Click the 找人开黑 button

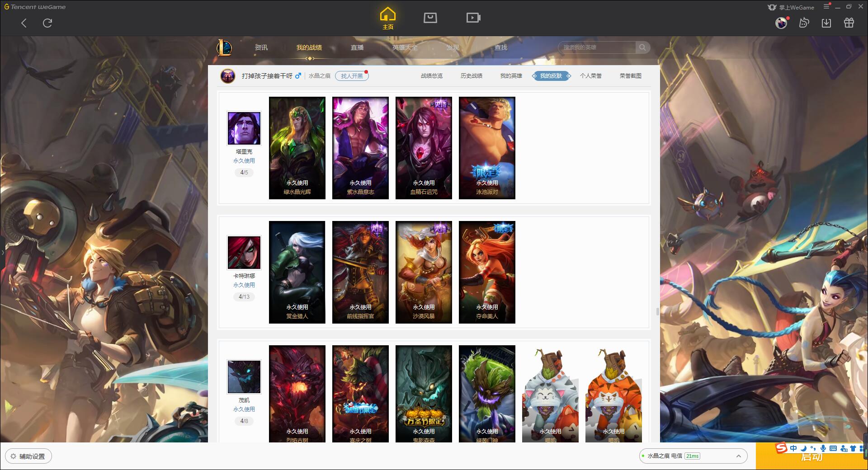(352, 76)
